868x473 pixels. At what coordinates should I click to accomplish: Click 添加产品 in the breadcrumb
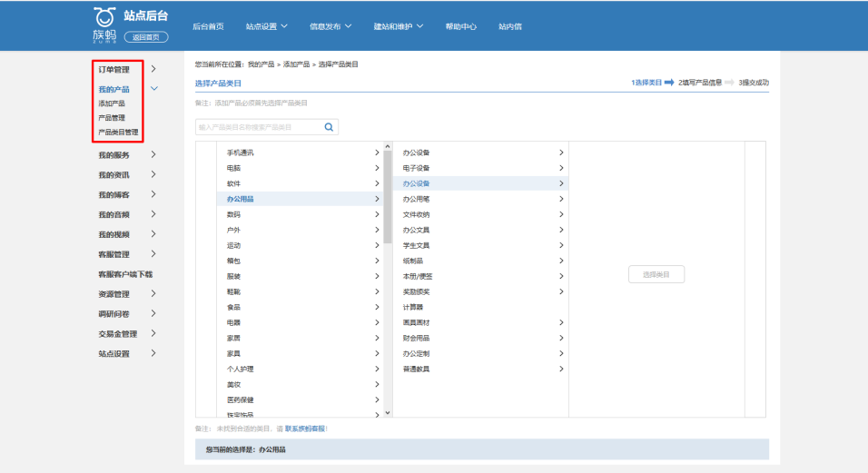point(296,64)
